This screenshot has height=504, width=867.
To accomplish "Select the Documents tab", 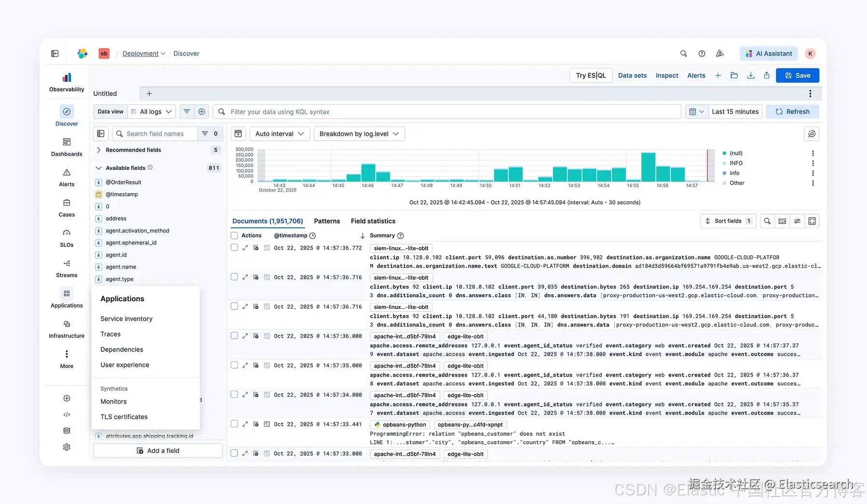I will coord(267,221).
